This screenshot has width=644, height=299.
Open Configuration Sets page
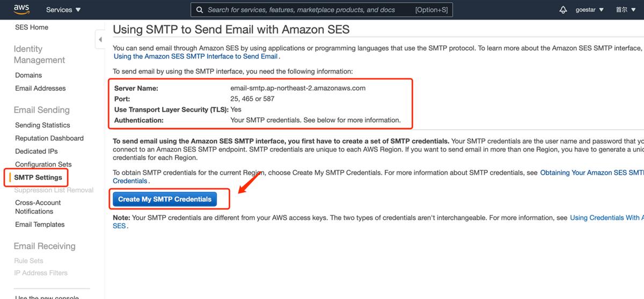click(x=43, y=165)
